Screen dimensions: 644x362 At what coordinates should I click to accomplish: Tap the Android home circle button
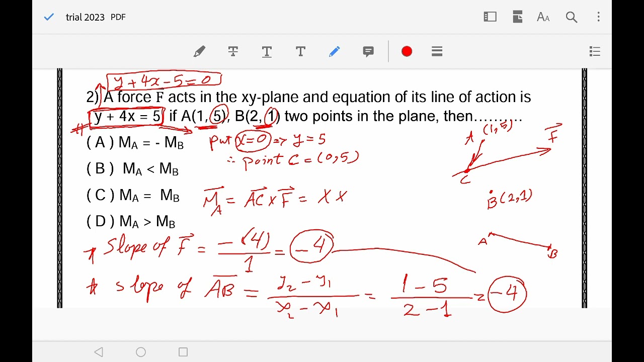pos(141,352)
